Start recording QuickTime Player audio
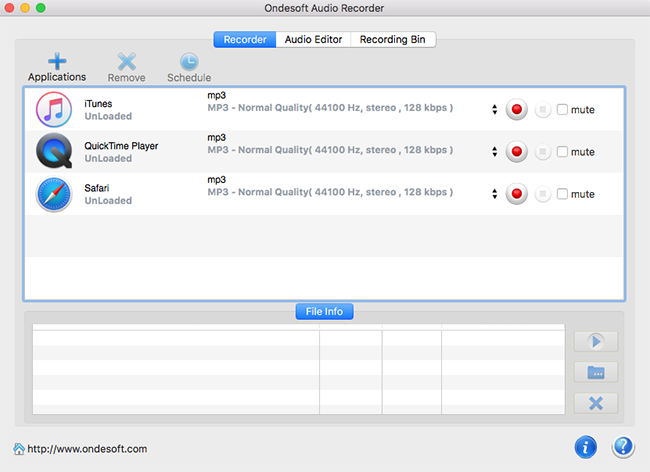The height and width of the screenshot is (472, 650). click(517, 152)
